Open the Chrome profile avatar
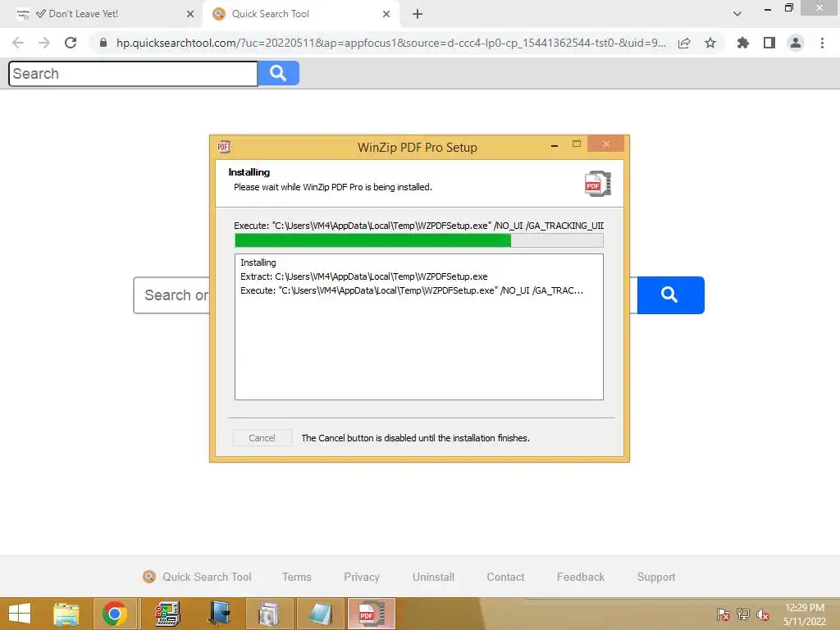The height and width of the screenshot is (630, 840). click(796, 43)
